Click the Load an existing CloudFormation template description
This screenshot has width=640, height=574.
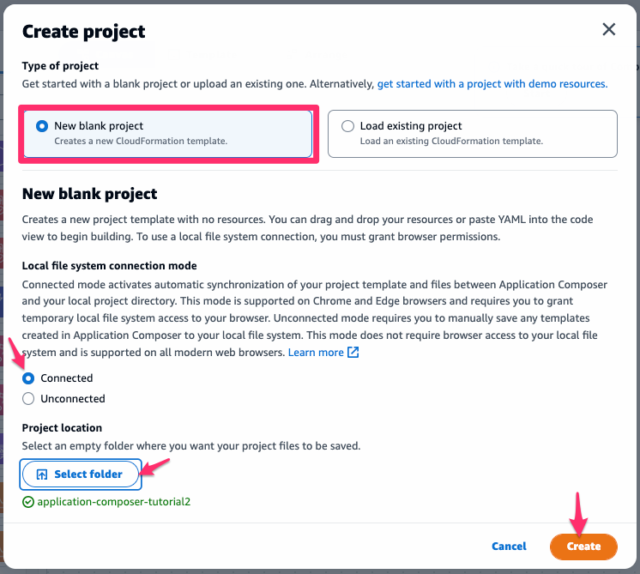coord(452,141)
